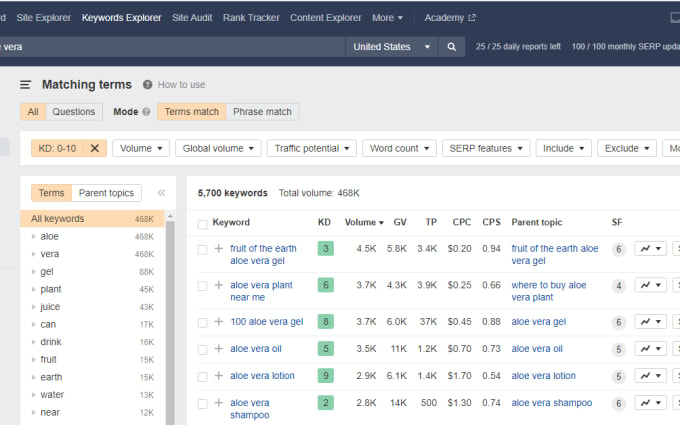Check 100 aloe vera gel row
The width and height of the screenshot is (680, 425).
[x=202, y=323]
